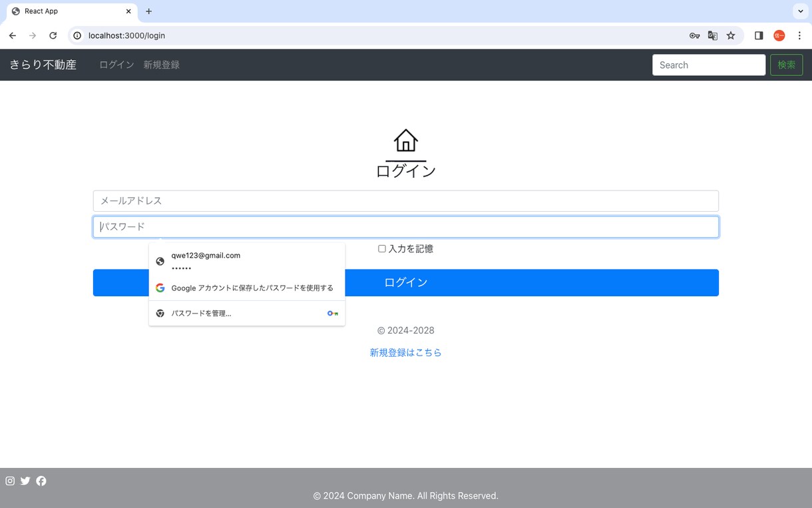Open the Google Translate icon
The width and height of the screenshot is (812, 508).
(x=713, y=36)
